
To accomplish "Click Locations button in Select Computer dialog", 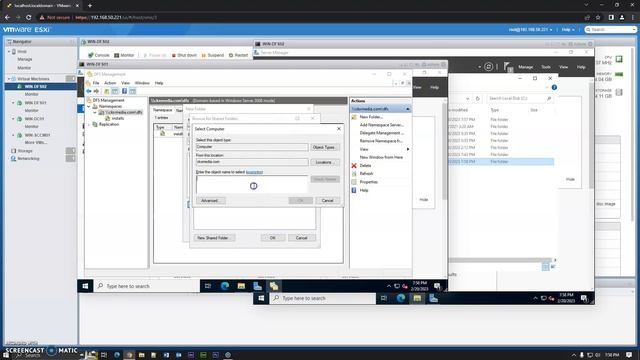I will point(324,162).
